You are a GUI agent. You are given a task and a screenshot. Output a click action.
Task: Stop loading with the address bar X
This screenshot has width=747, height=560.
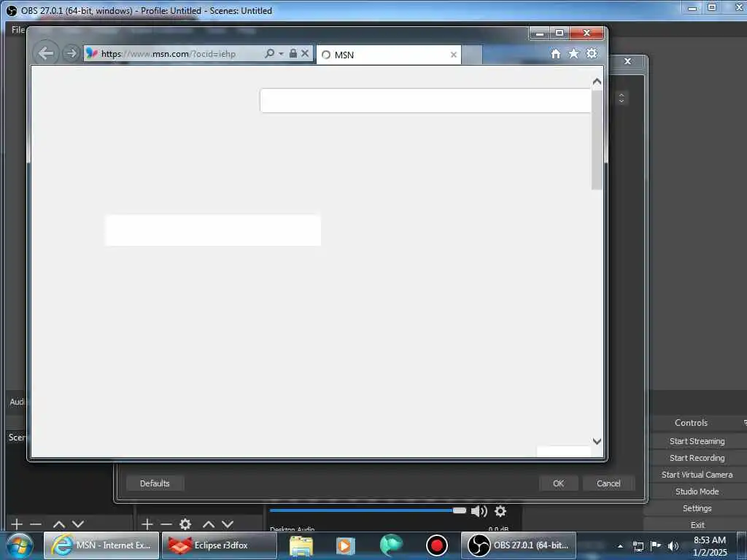306,53
